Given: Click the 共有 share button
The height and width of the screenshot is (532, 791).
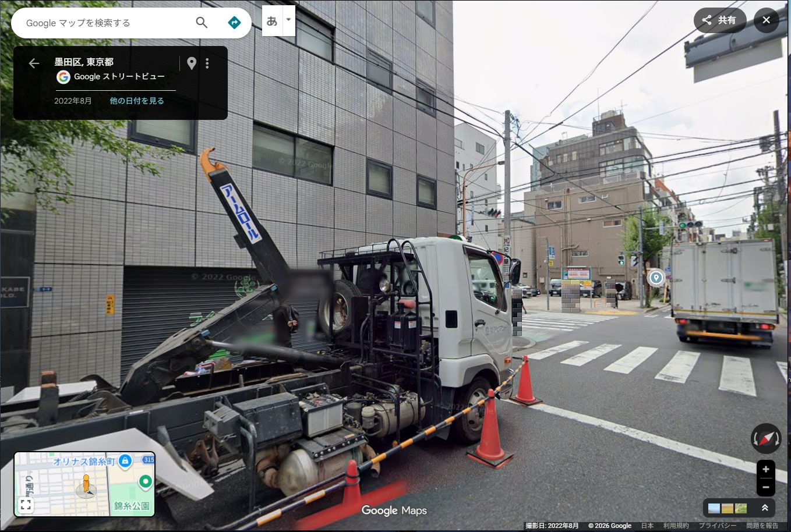Looking at the screenshot, I should 720,20.
